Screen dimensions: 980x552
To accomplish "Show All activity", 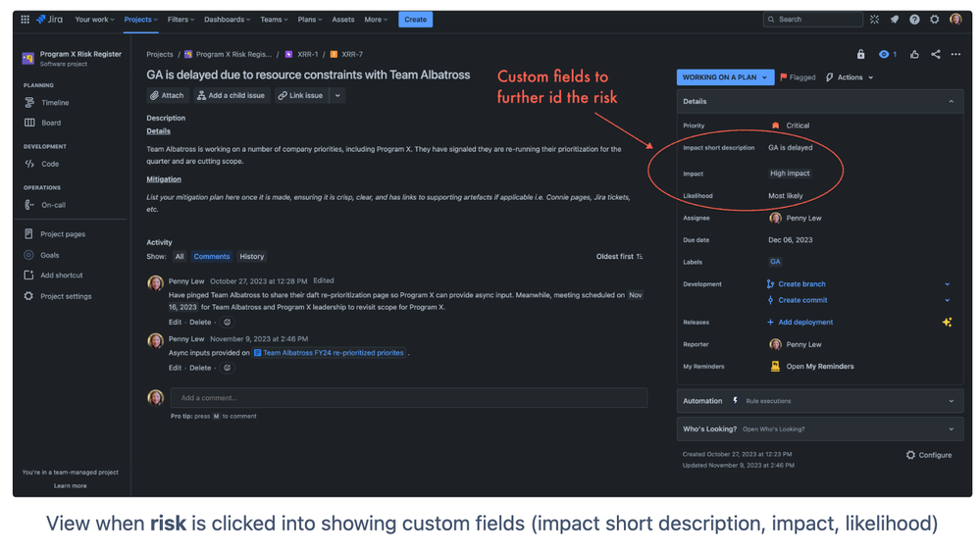I will pos(180,257).
